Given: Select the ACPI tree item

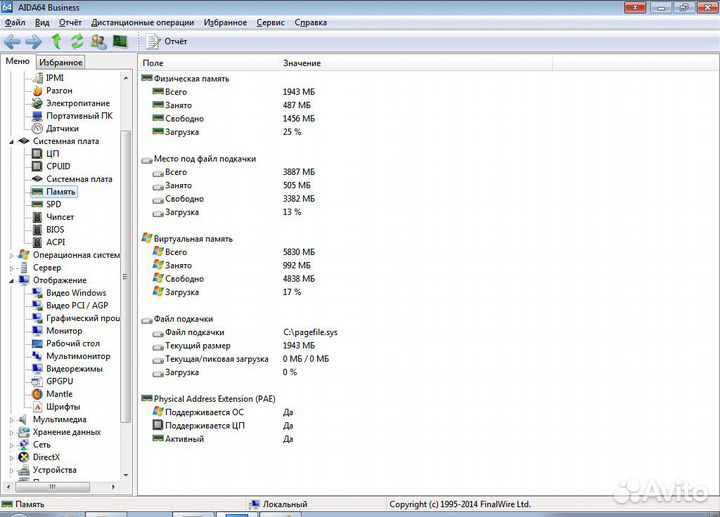Looking at the screenshot, I should 56,242.
